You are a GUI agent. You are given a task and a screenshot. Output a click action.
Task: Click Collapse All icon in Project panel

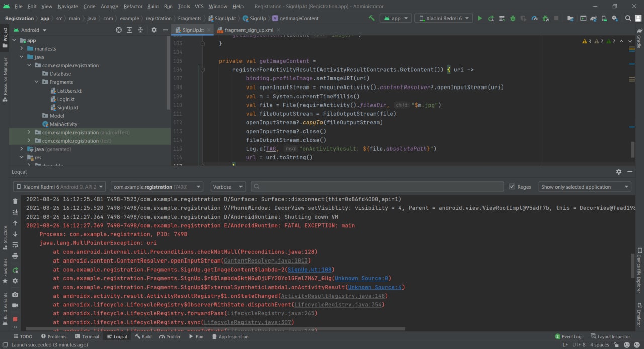pyautogui.click(x=141, y=30)
